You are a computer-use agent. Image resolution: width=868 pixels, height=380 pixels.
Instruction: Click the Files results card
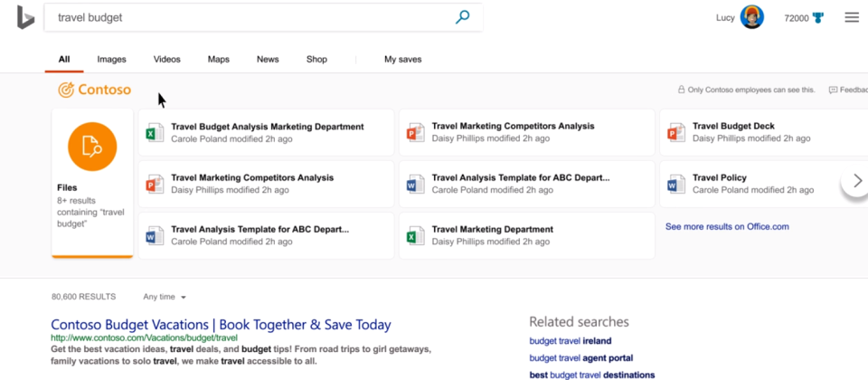[x=92, y=184]
